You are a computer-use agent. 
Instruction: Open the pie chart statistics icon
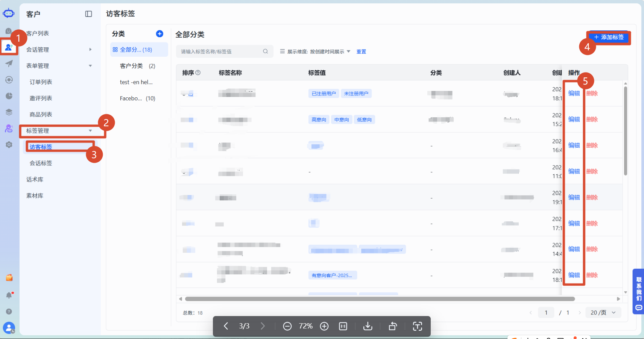[x=9, y=96]
